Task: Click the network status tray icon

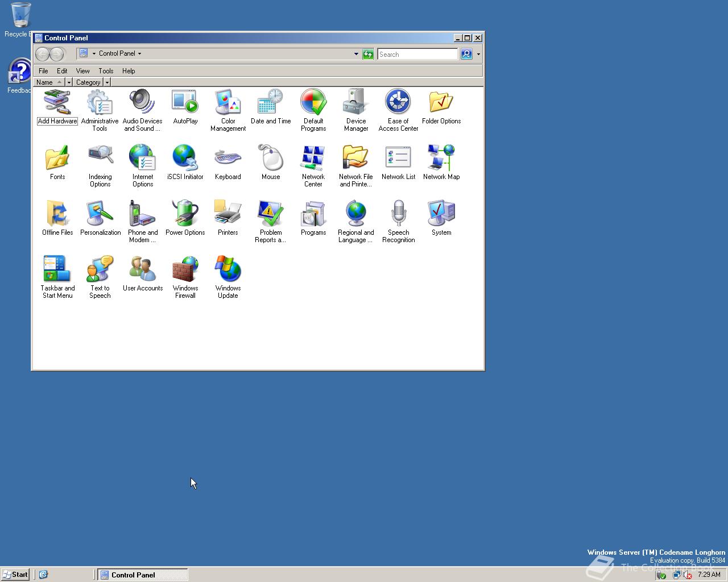Action: 676,575
